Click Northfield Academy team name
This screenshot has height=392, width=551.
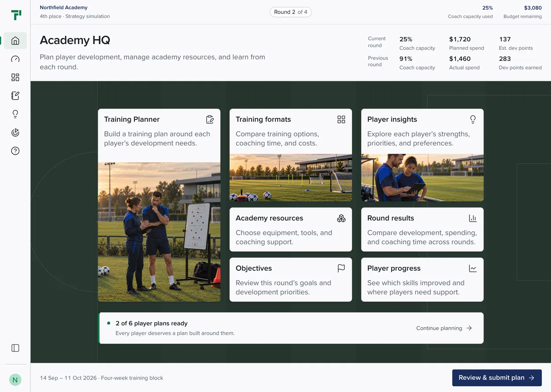tap(63, 7)
